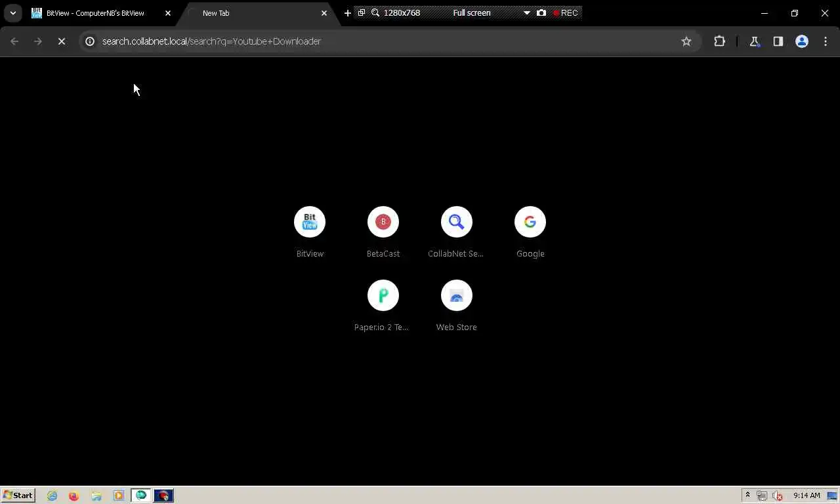View site information icon in address bar
The height and width of the screenshot is (504, 840).
[91, 41]
